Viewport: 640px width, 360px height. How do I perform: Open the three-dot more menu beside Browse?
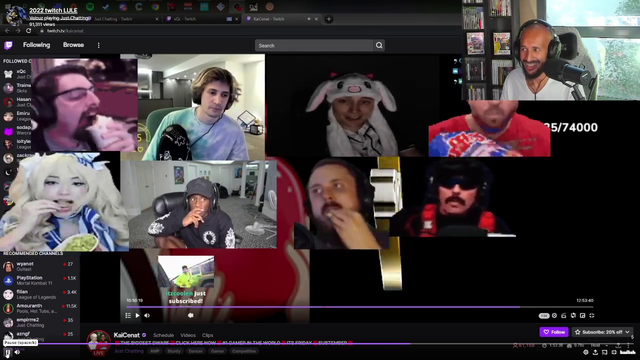[98, 45]
